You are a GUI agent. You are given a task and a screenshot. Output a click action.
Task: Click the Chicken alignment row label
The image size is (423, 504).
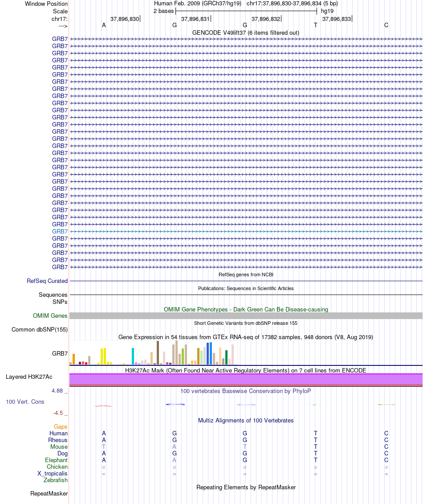coord(57,467)
